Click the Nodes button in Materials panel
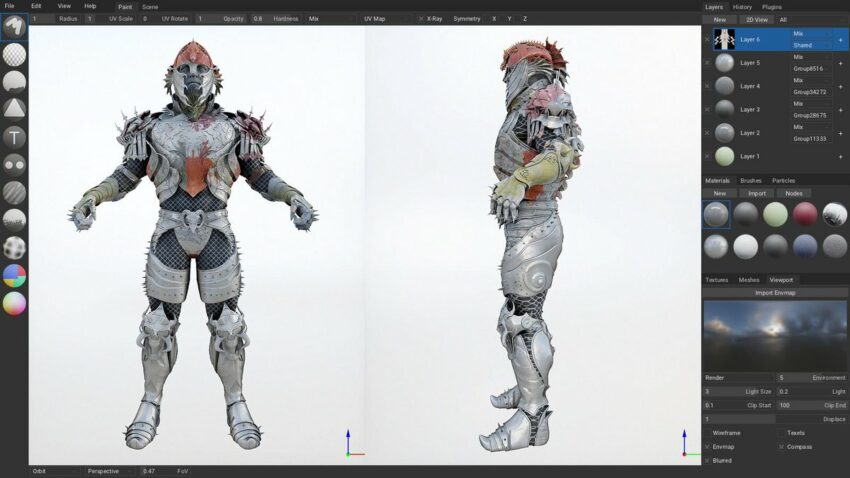 coord(793,193)
